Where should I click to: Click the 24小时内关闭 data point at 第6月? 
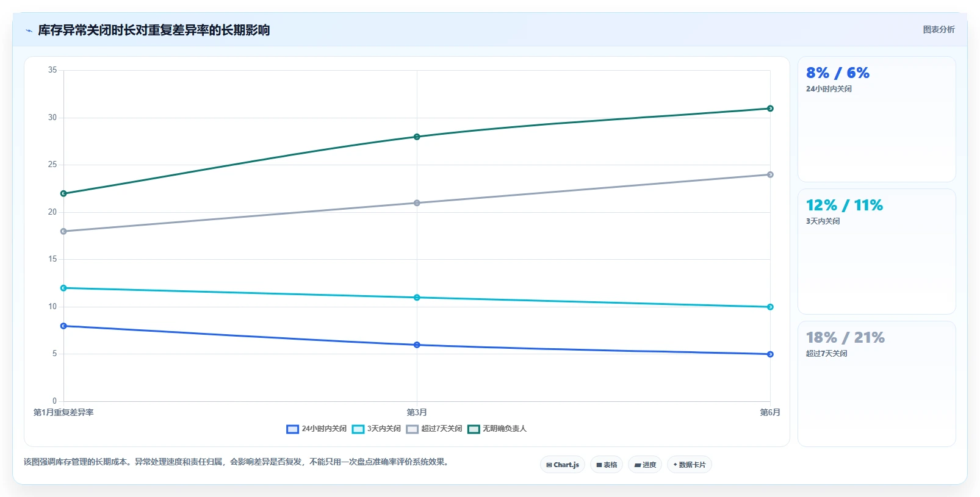(x=770, y=354)
